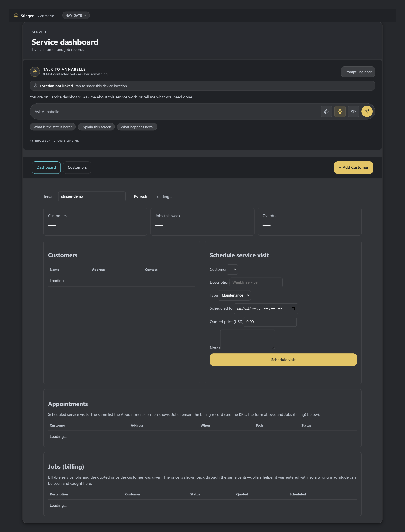Select the 'Explain this screen' suggestion chip
This screenshot has width=405, height=532.
click(96, 127)
